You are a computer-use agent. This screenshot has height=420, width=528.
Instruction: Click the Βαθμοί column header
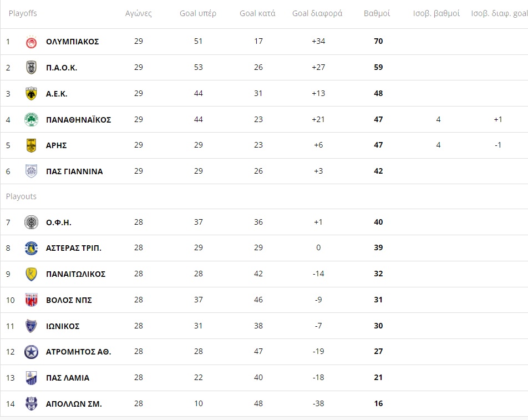point(377,13)
